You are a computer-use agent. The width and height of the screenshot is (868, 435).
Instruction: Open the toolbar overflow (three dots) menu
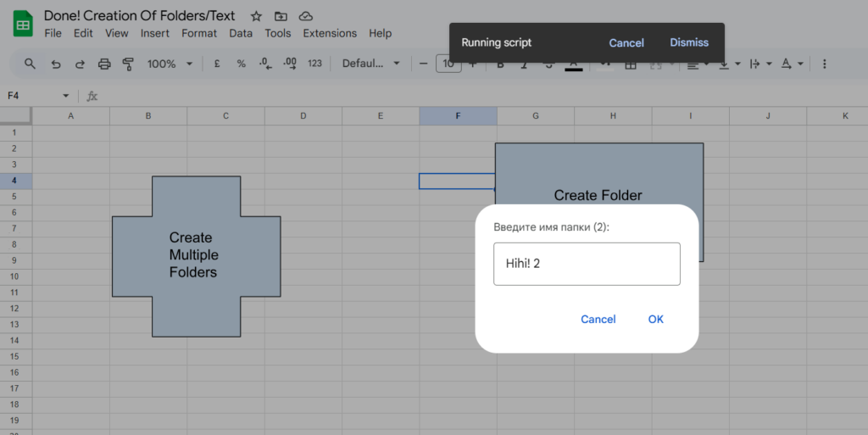pos(824,64)
